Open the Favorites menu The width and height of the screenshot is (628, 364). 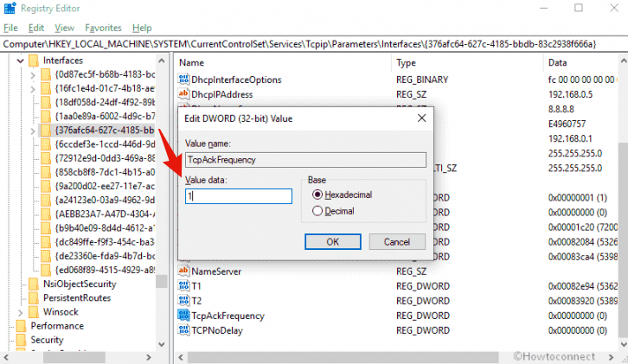pyautogui.click(x=103, y=28)
